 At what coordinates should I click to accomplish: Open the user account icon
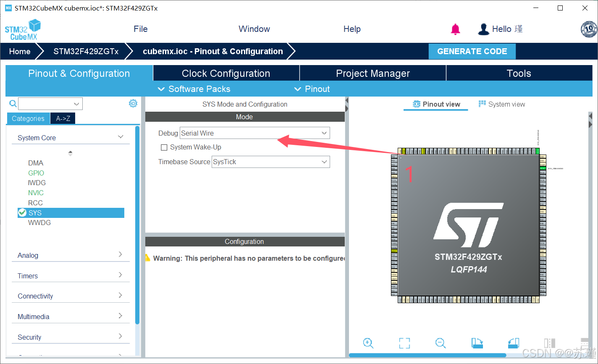[484, 29]
